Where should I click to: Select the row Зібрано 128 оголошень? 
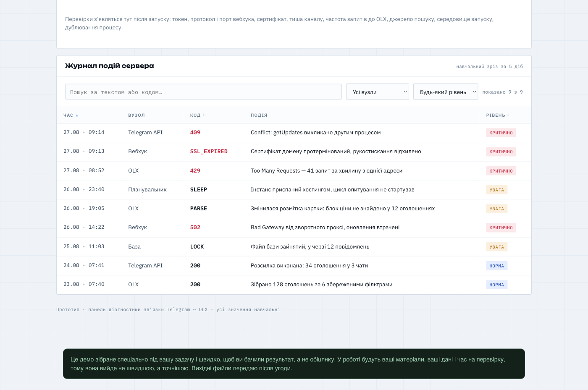pos(294,285)
